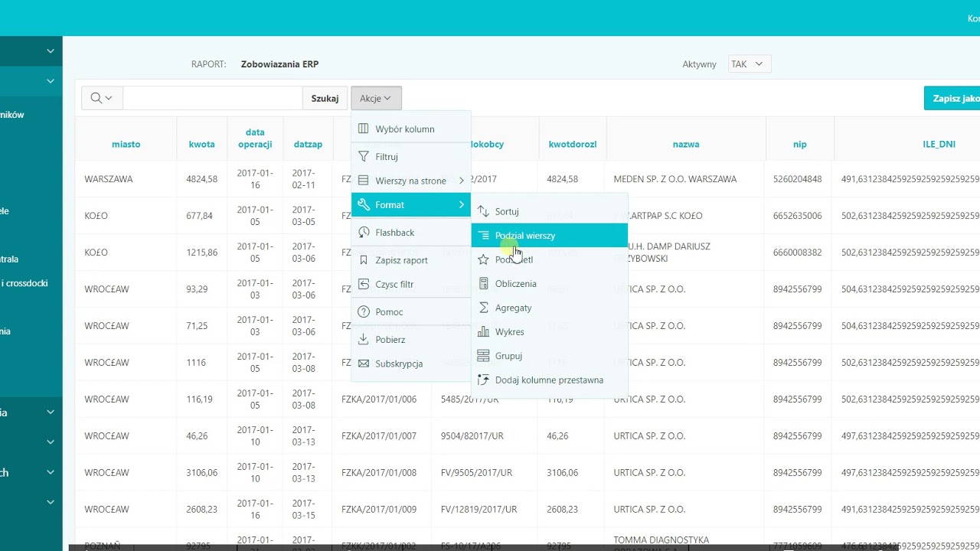Click the kwota cell 3106,06 in first kwota column
Screen dimensions: 980x551
[x=202, y=473]
